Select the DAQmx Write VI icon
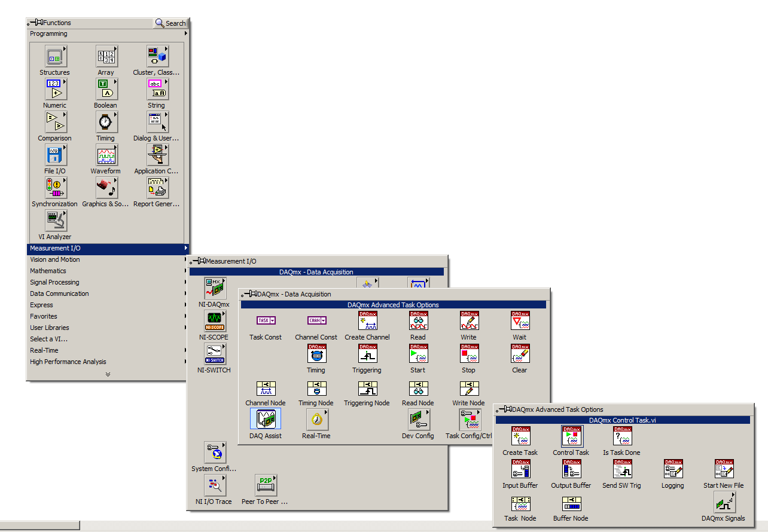768x532 pixels. click(x=469, y=321)
